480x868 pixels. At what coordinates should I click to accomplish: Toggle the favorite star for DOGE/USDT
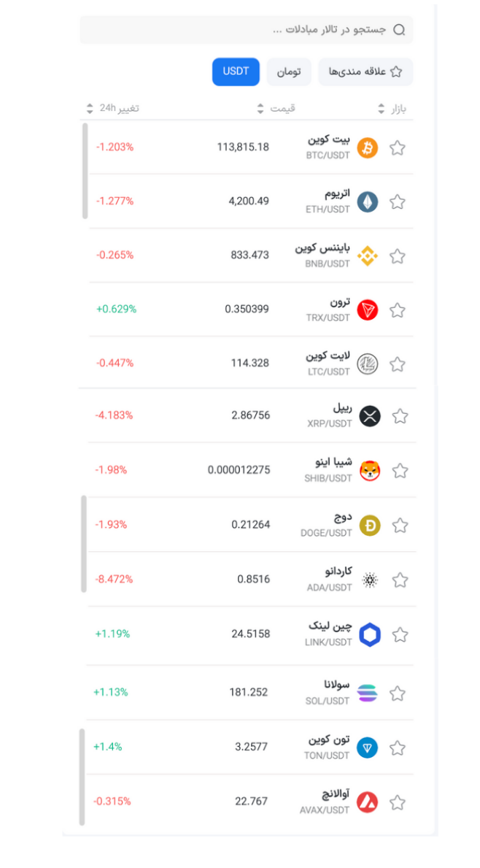(x=400, y=525)
